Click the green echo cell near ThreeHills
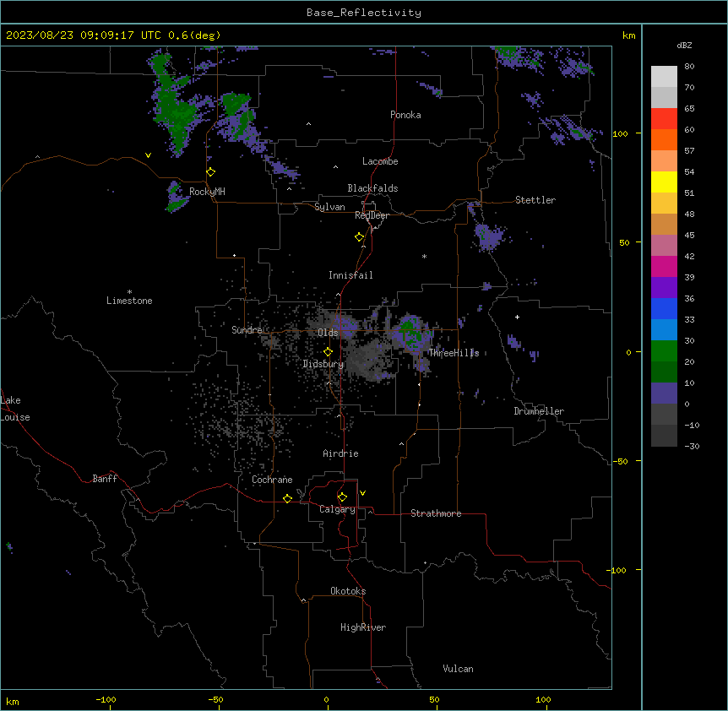This screenshot has width=728, height=711. coord(411,332)
